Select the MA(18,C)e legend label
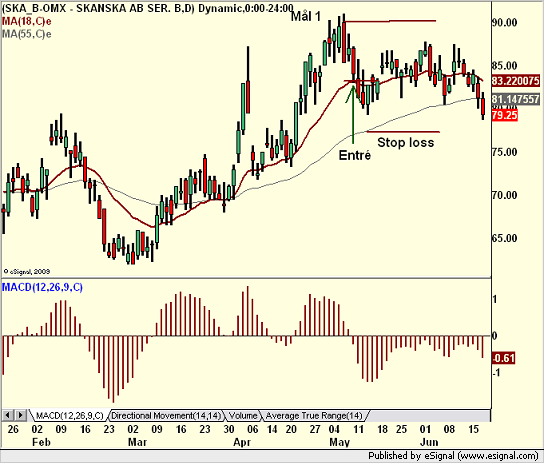544x463 pixels. click(x=26, y=22)
